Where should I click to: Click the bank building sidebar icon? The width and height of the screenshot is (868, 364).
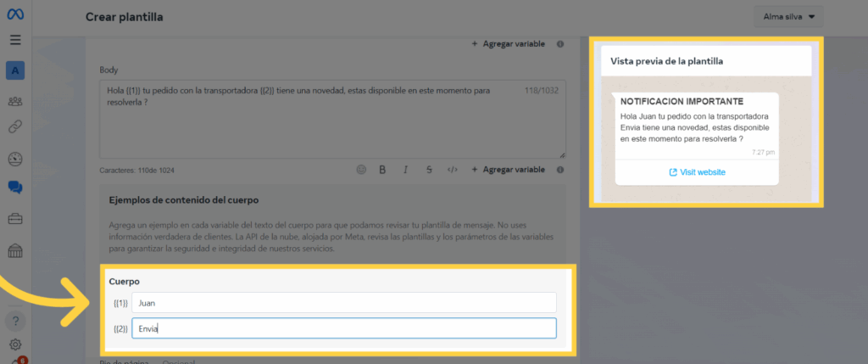point(15,250)
